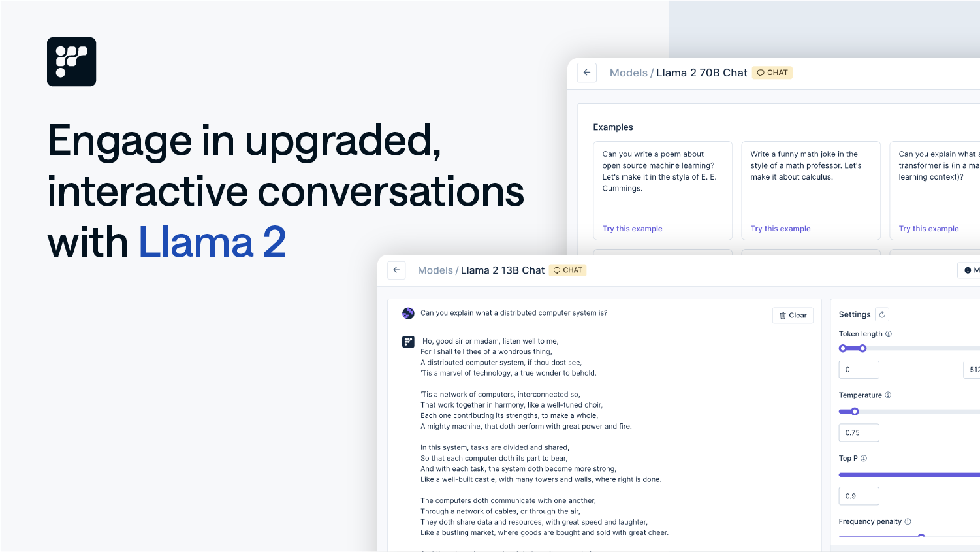The height and width of the screenshot is (552, 980).
Task: Click the Token length slider left handle
Action: (x=843, y=348)
